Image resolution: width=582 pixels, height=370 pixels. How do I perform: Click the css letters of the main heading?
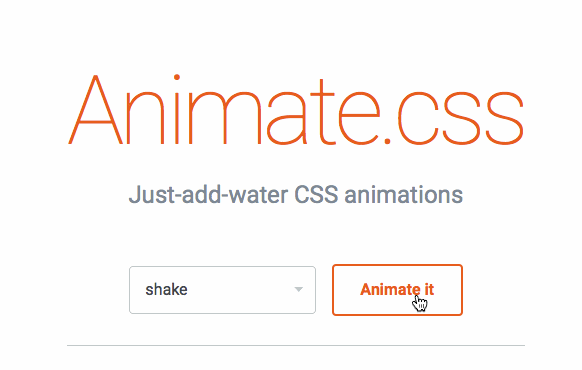point(460,118)
